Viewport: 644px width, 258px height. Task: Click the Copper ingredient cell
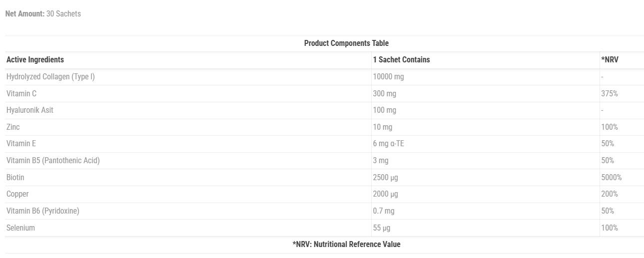tap(17, 194)
